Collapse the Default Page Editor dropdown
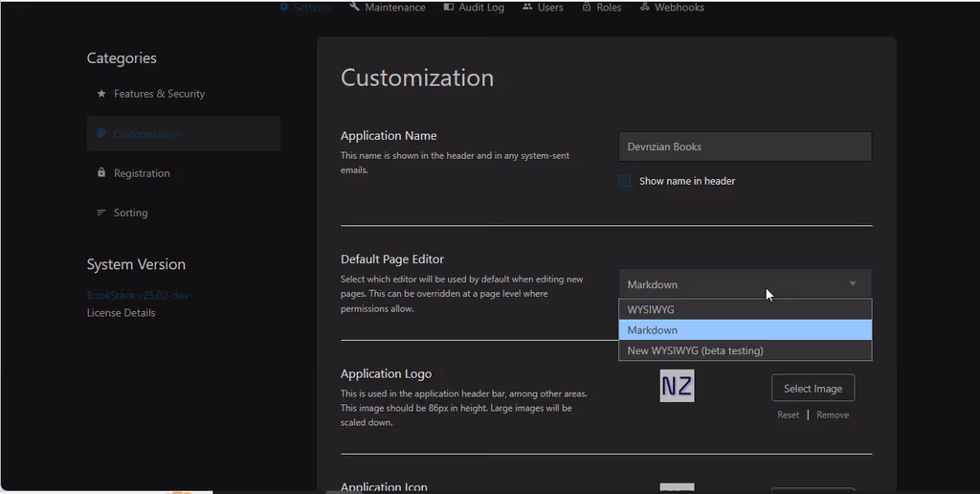The height and width of the screenshot is (494, 980). coord(745,284)
